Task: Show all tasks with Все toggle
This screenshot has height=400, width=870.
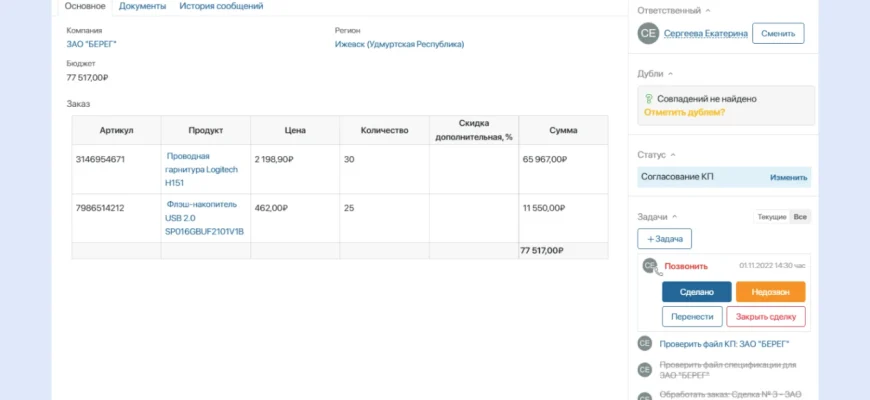Action: tap(800, 216)
